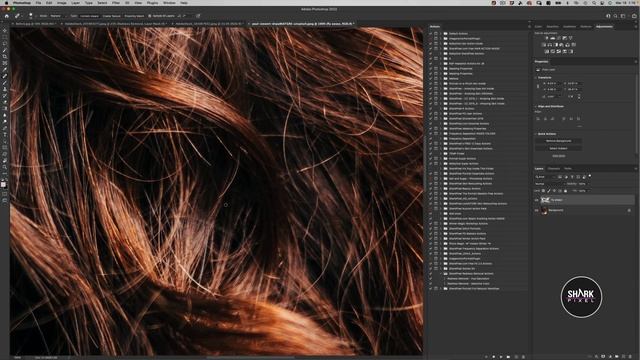
Task: Add a Curves adjustment
Action: point(558,38)
